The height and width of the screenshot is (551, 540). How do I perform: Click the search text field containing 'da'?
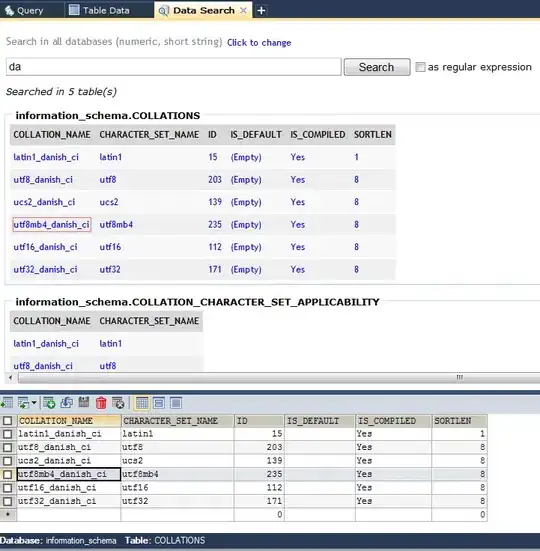174,67
